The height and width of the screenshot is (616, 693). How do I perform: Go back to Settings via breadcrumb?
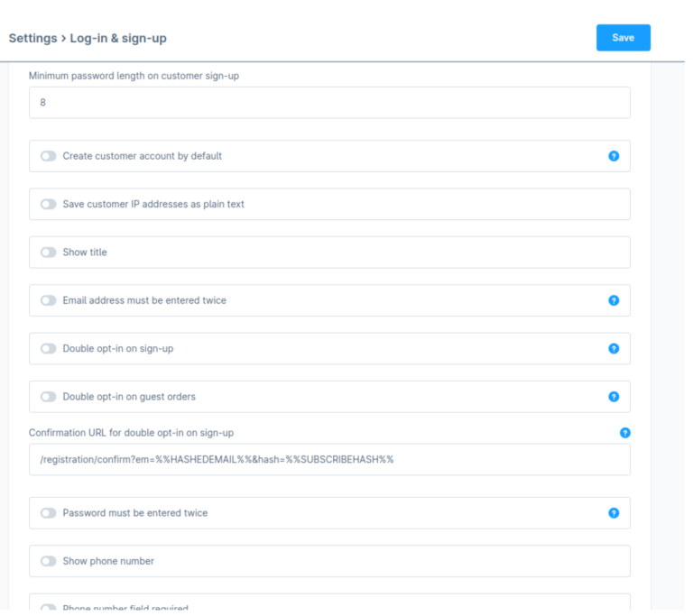click(32, 39)
